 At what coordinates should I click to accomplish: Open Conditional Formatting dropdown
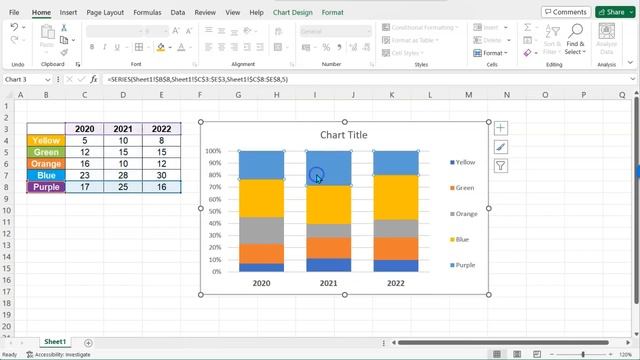coord(420,27)
